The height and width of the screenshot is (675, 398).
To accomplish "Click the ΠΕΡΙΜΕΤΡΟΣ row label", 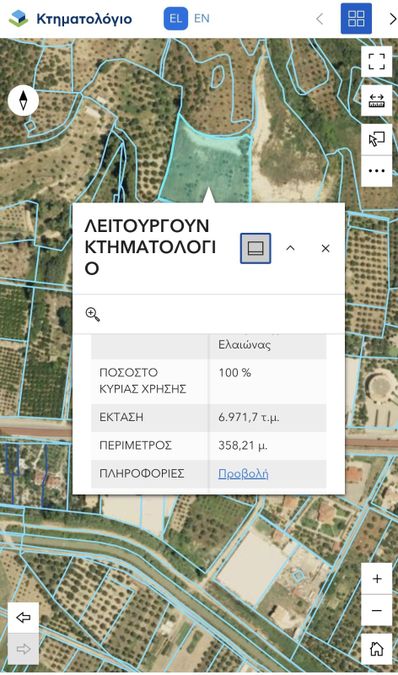I will click(x=136, y=445).
